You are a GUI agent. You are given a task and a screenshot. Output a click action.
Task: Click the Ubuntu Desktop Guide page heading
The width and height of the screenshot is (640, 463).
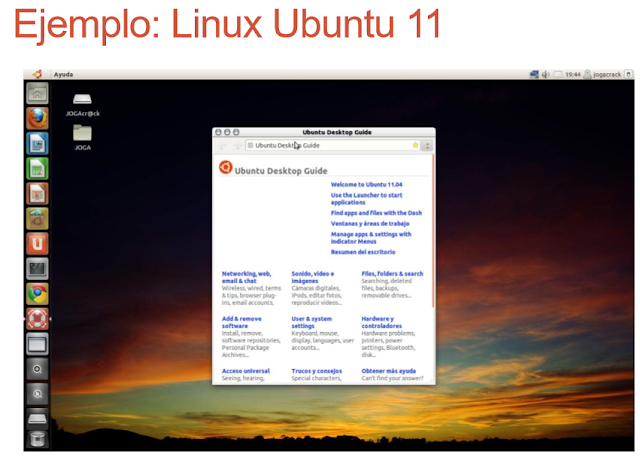(281, 171)
